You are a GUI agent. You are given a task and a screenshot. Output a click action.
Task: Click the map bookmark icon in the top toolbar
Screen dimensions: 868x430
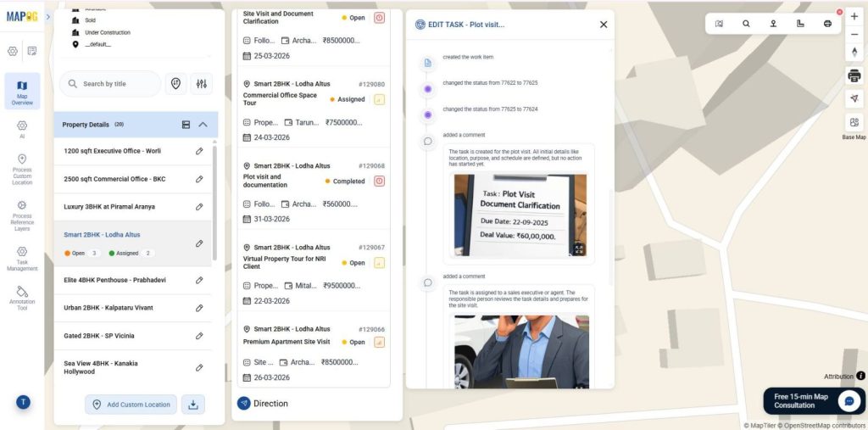click(719, 24)
